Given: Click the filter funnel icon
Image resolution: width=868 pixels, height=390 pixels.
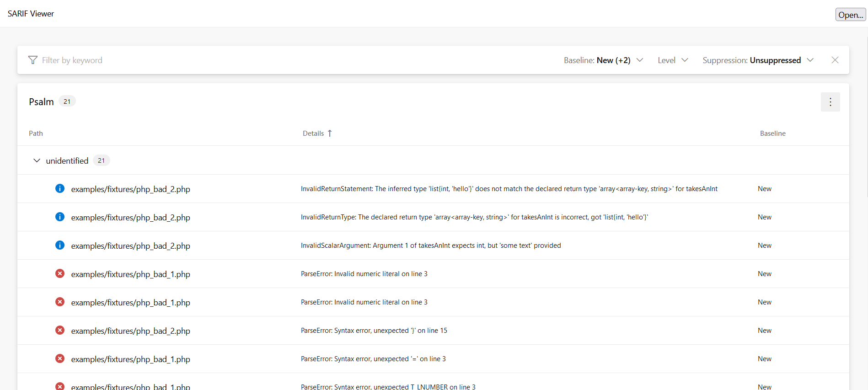Looking at the screenshot, I should click(33, 60).
